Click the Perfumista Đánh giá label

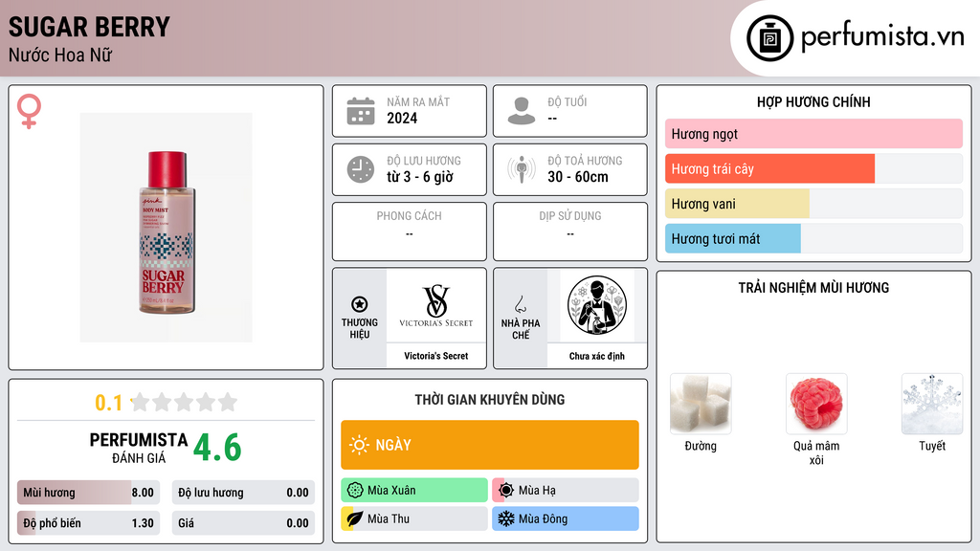tap(139, 448)
